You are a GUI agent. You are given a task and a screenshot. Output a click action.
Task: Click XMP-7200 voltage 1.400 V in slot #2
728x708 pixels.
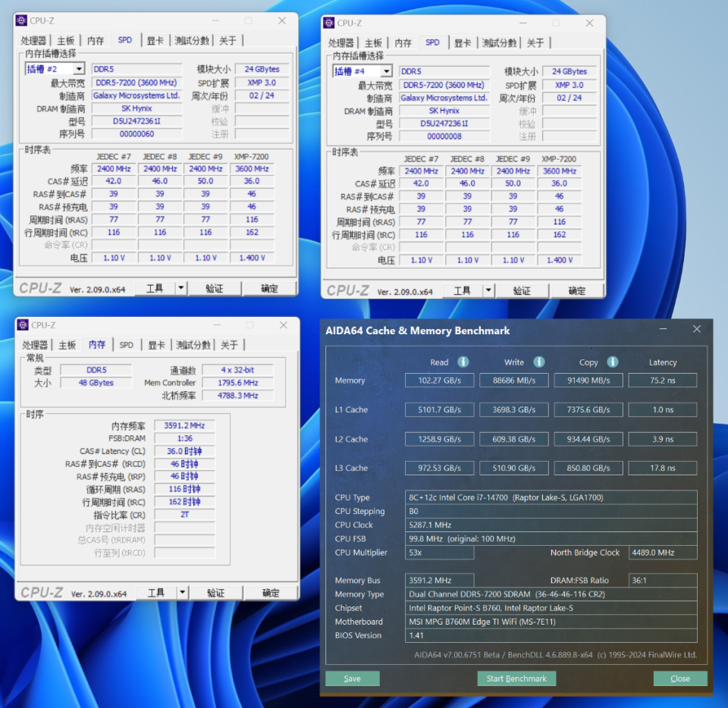point(252,258)
